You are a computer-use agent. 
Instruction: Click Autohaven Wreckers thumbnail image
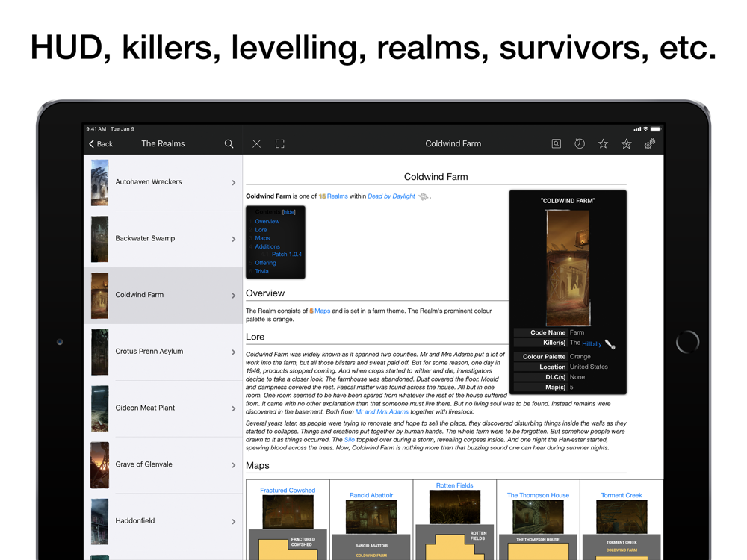tap(99, 183)
